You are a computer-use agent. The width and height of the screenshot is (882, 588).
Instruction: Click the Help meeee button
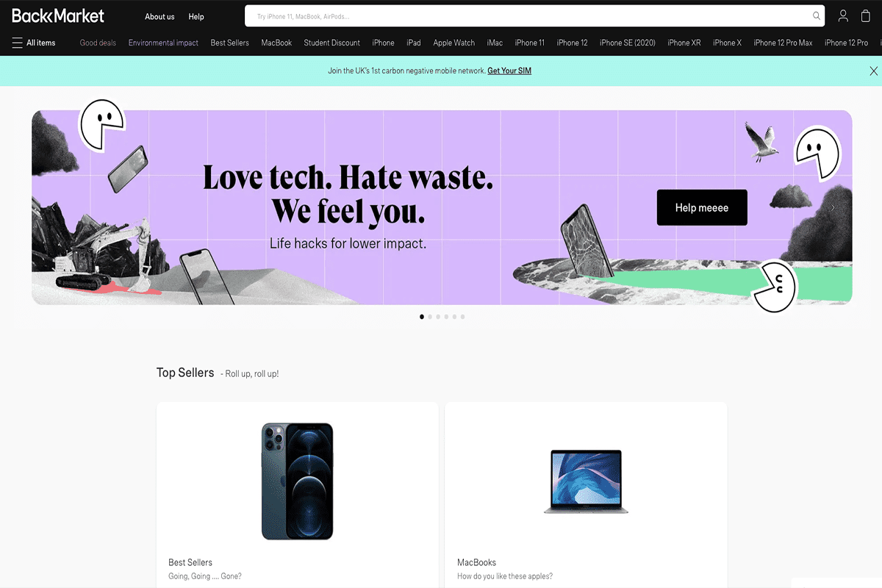pyautogui.click(x=702, y=207)
